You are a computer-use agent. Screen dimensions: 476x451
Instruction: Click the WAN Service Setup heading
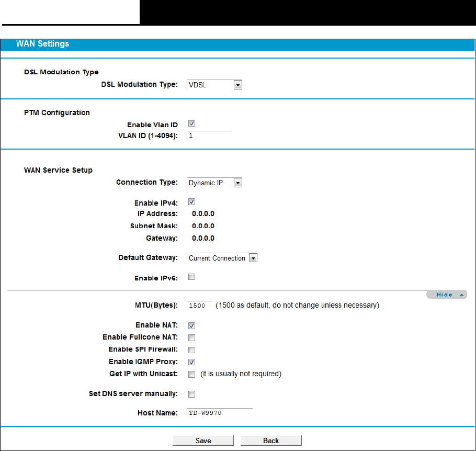pyautogui.click(x=58, y=170)
